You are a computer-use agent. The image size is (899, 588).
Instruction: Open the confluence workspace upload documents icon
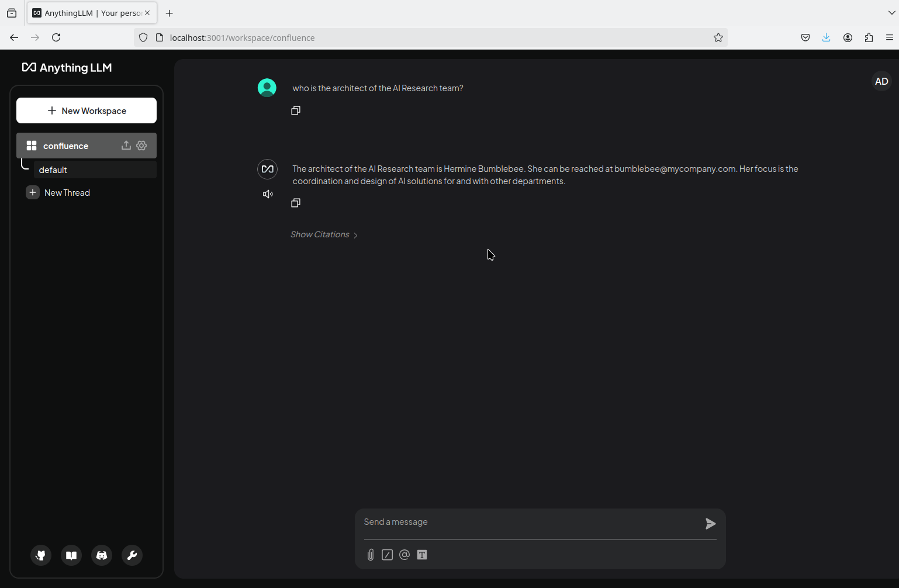tap(126, 146)
